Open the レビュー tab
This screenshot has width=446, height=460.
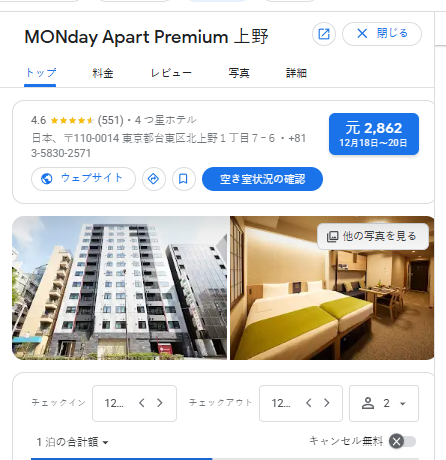pos(171,73)
